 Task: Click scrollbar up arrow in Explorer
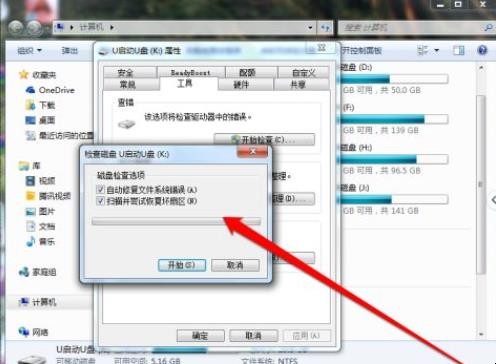(x=481, y=67)
